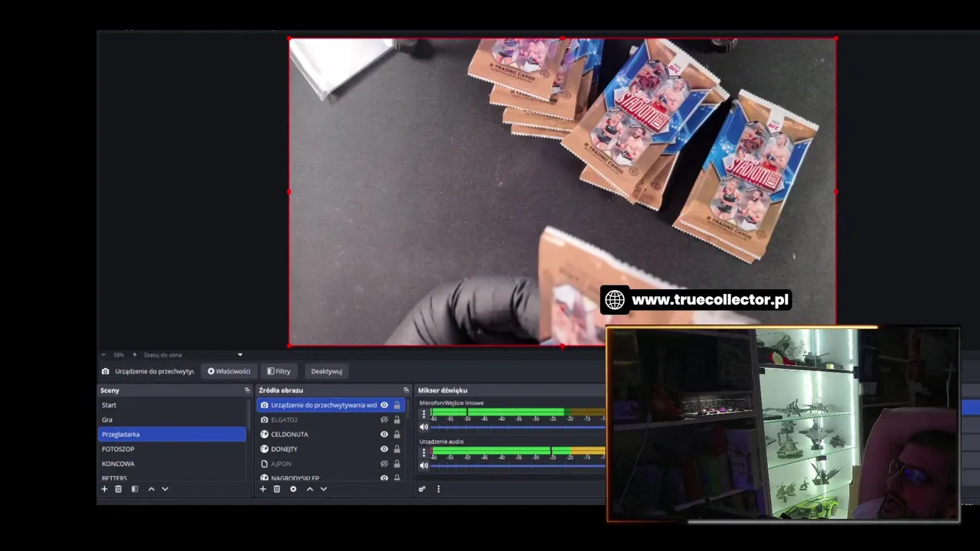Image resolution: width=980 pixels, height=551 pixels.
Task: Toggle lock on ELGATO2 source
Action: coord(397,419)
